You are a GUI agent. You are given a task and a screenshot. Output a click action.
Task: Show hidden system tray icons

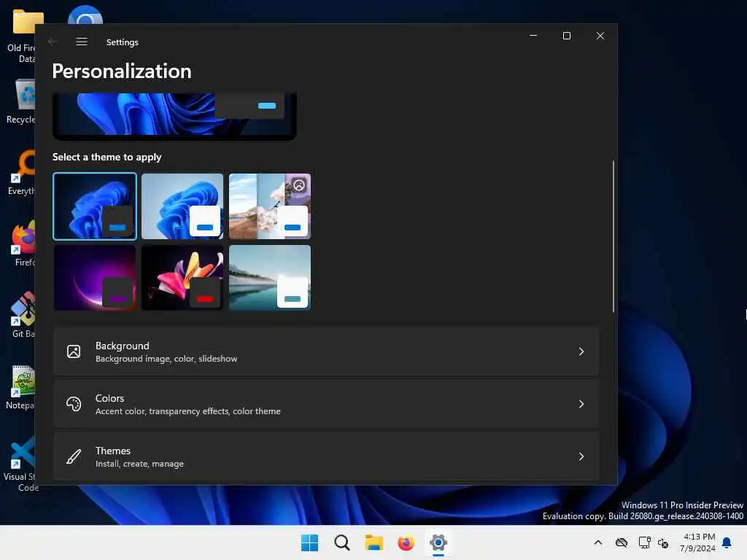(598, 542)
